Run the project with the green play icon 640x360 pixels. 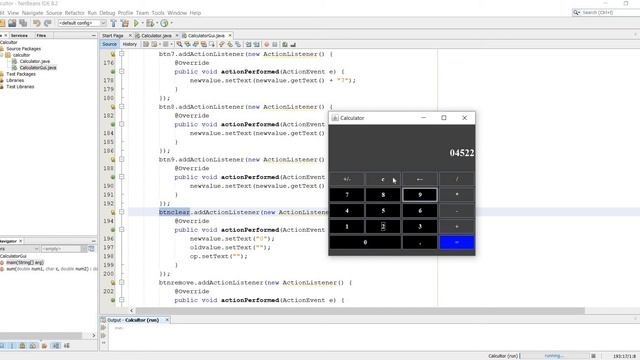pyautogui.click(x=136, y=23)
